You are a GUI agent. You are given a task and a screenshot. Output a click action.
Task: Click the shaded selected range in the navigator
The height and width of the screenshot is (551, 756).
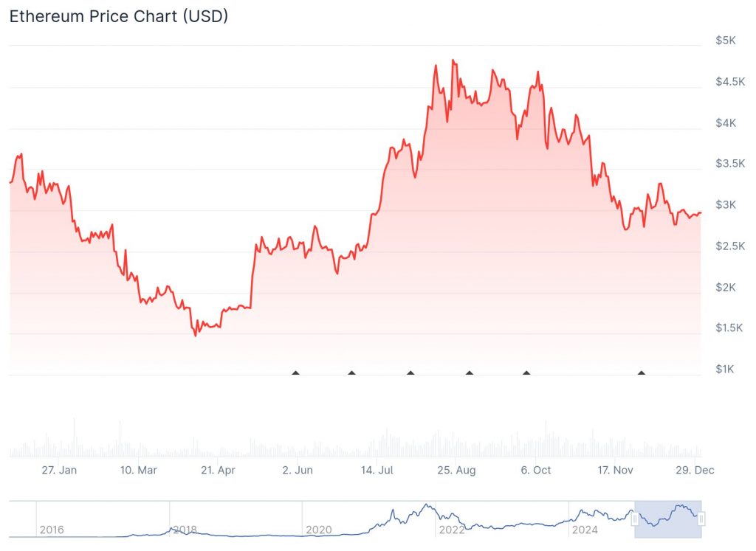667,519
